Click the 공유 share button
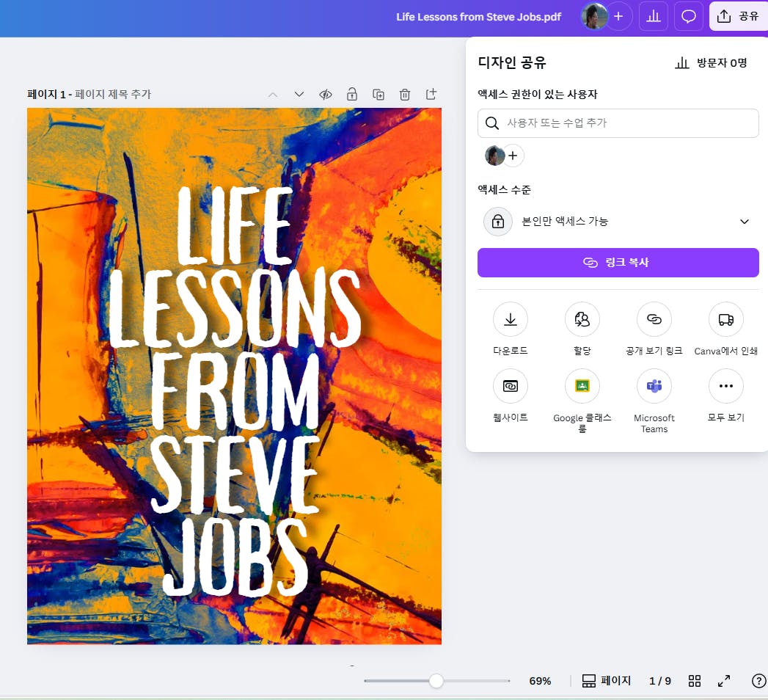The height and width of the screenshot is (700, 768). 738,17
